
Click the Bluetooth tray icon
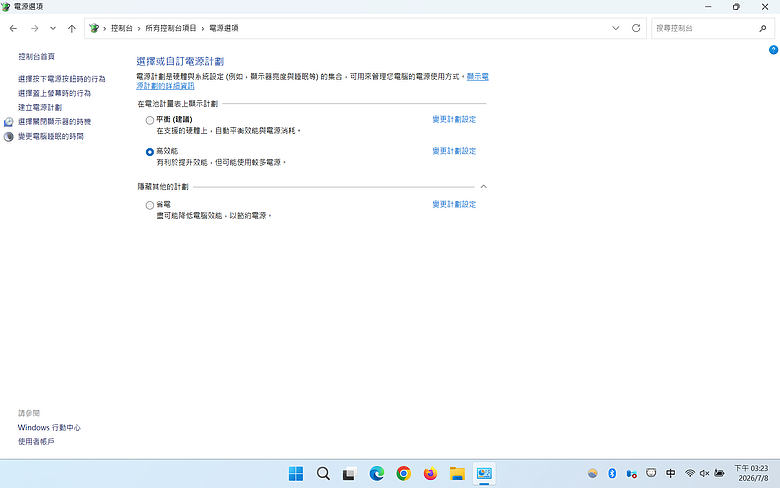[612, 474]
